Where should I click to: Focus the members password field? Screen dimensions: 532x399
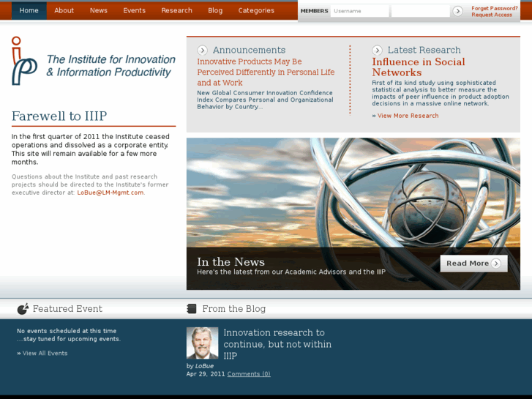coord(420,11)
